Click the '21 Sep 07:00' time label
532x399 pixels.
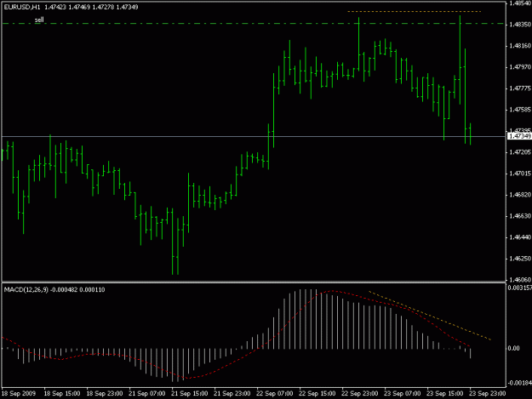coord(147,393)
